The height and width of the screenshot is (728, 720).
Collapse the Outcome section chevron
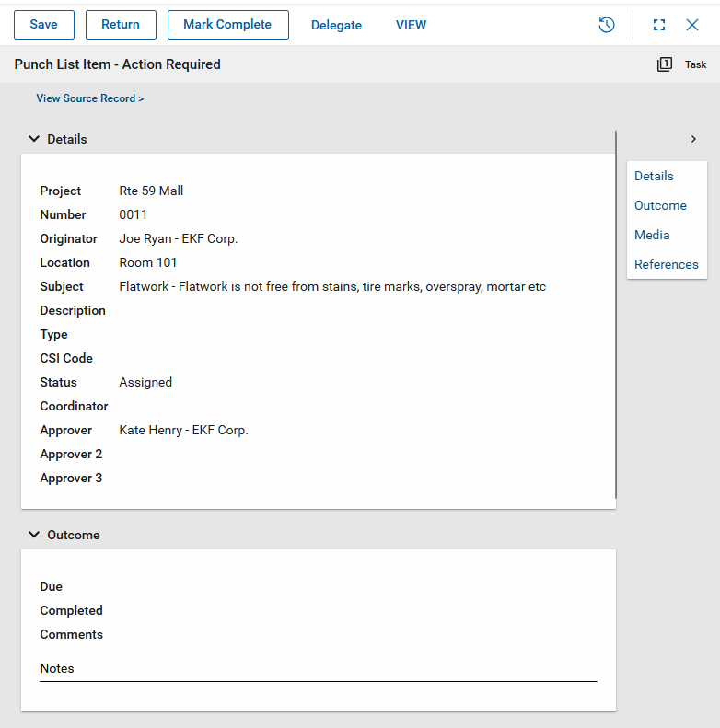click(x=34, y=535)
